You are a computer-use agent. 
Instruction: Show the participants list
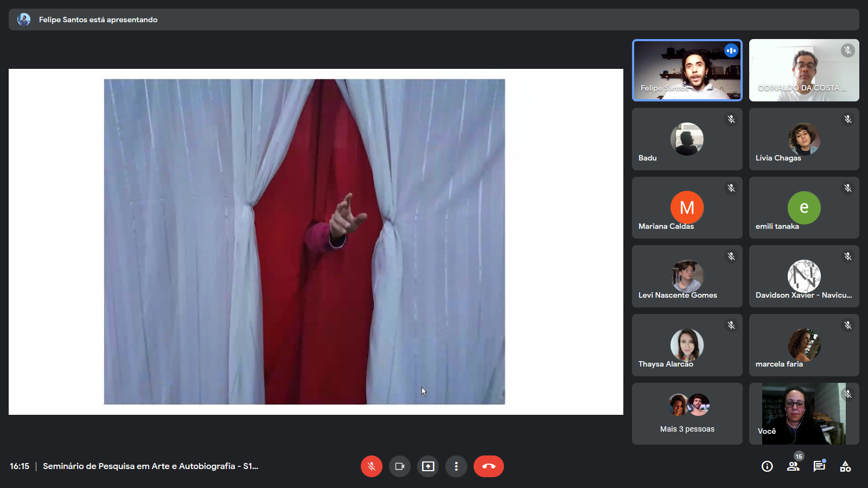[x=793, y=466]
